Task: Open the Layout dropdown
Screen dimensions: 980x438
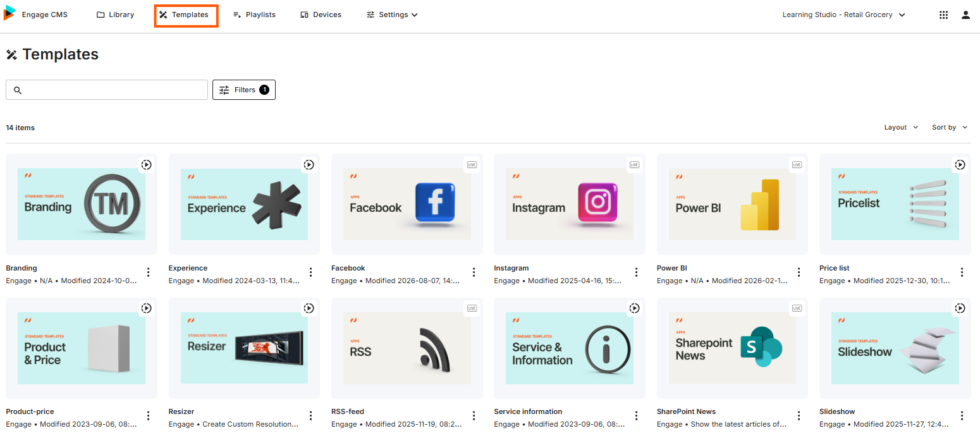Action: tap(901, 128)
